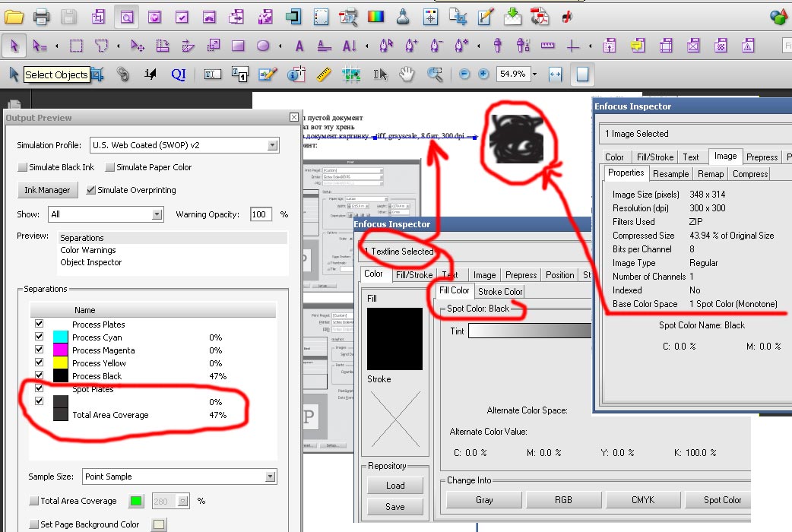The width and height of the screenshot is (792, 532).
Task: Select the rectangular marquee selection tool
Action: click(x=76, y=46)
